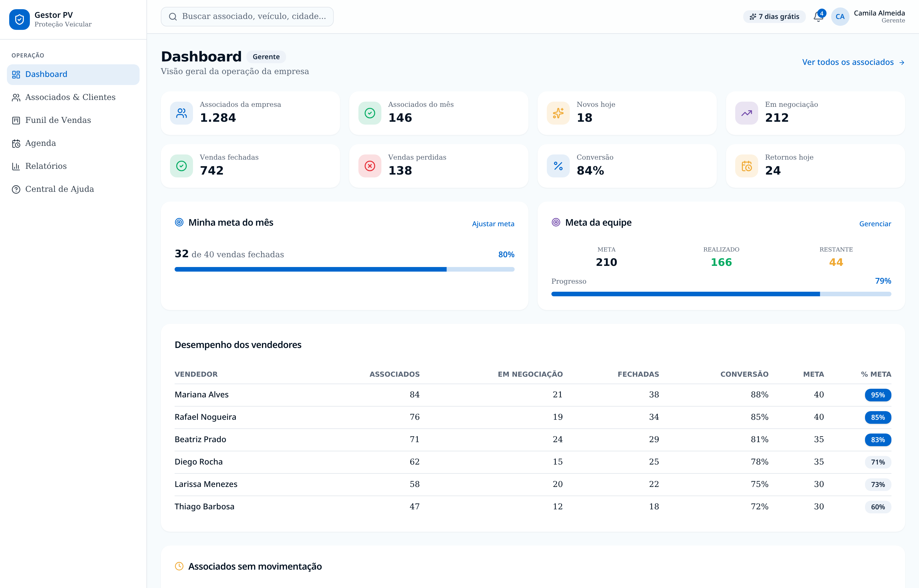Click the Novos hoje sparkle icon
Viewport: 919px width, 588px height.
[x=558, y=113]
